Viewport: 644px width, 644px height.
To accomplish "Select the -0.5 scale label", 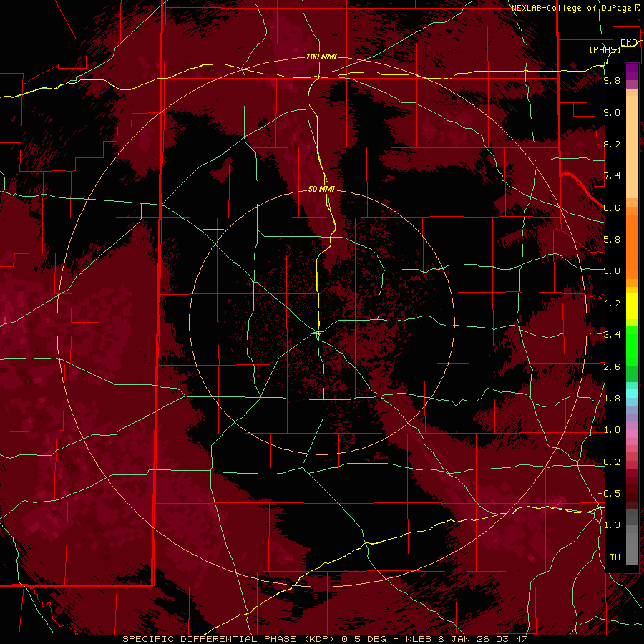I will (609, 494).
